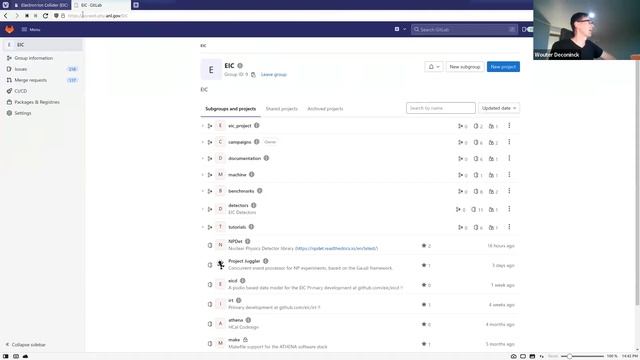Viewport: 640px width, 360px height.
Task: Switch to Archived projects tab
Action: [x=325, y=109]
